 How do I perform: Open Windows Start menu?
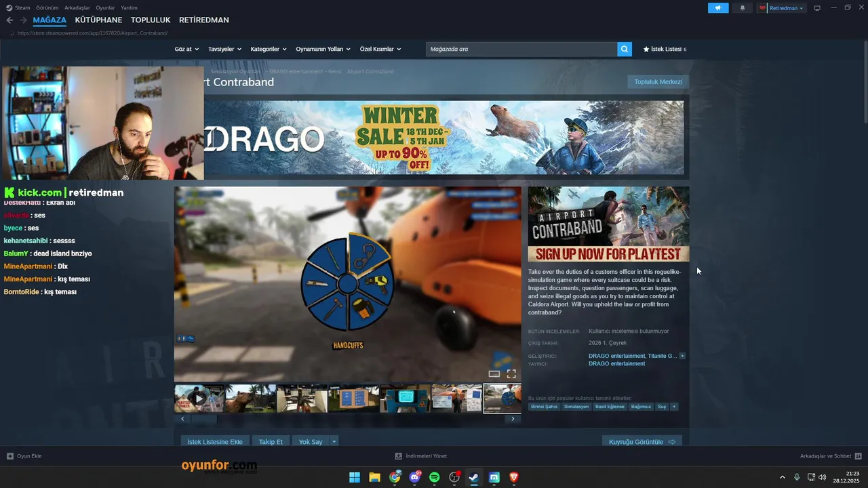(x=355, y=477)
